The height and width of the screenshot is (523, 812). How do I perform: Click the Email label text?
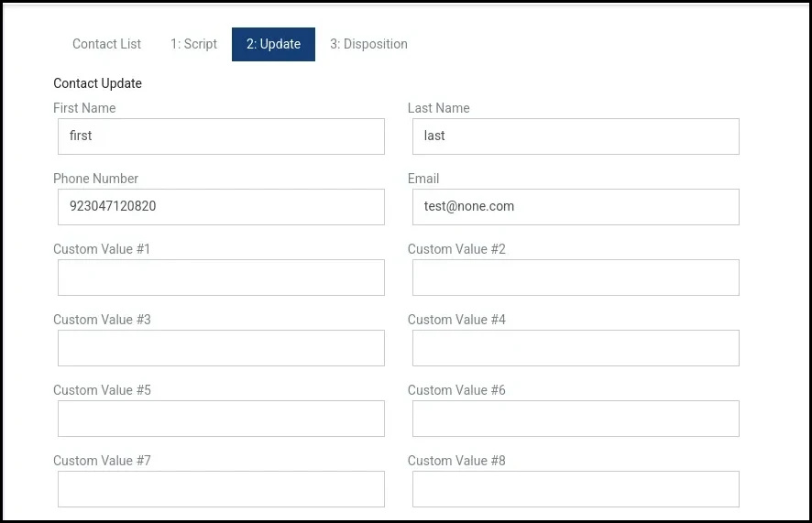coord(423,179)
